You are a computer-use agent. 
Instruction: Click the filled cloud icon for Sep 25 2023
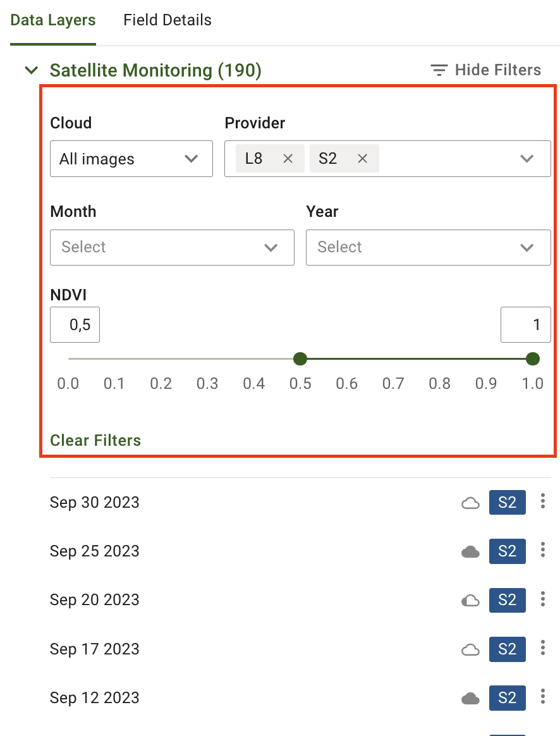pyautogui.click(x=470, y=552)
